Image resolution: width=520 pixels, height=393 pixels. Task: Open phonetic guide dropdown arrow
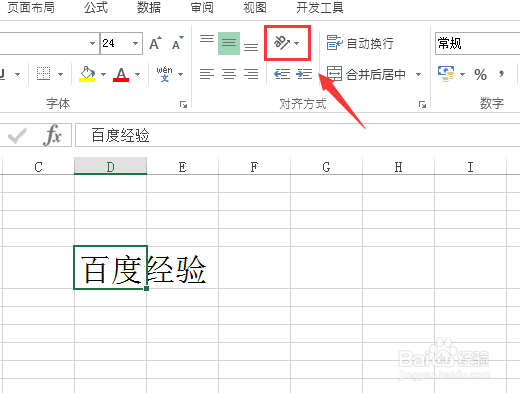click(x=180, y=74)
